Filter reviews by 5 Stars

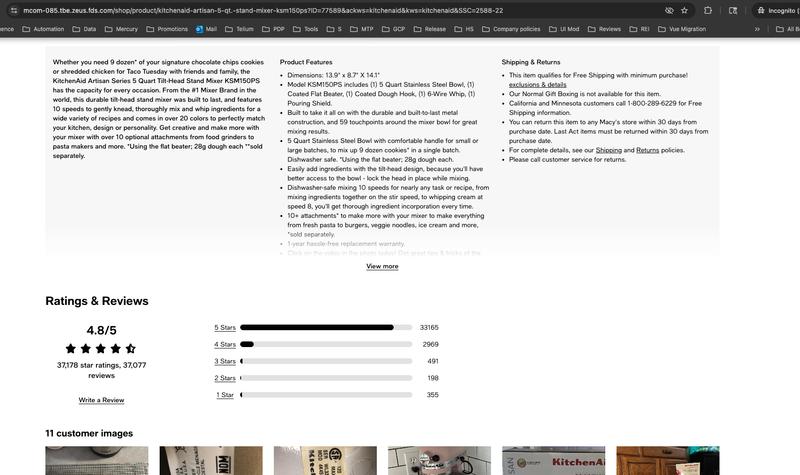224,327
